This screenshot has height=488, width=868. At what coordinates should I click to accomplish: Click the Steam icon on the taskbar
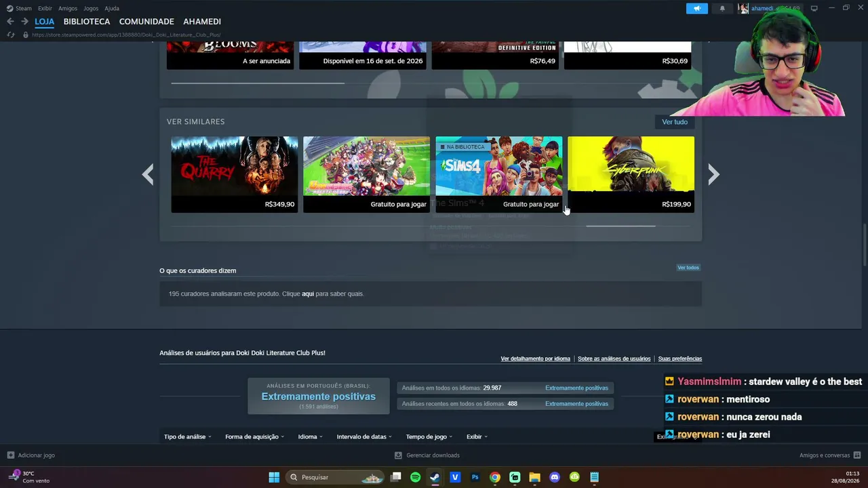pyautogui.click(x=435, y=477)
